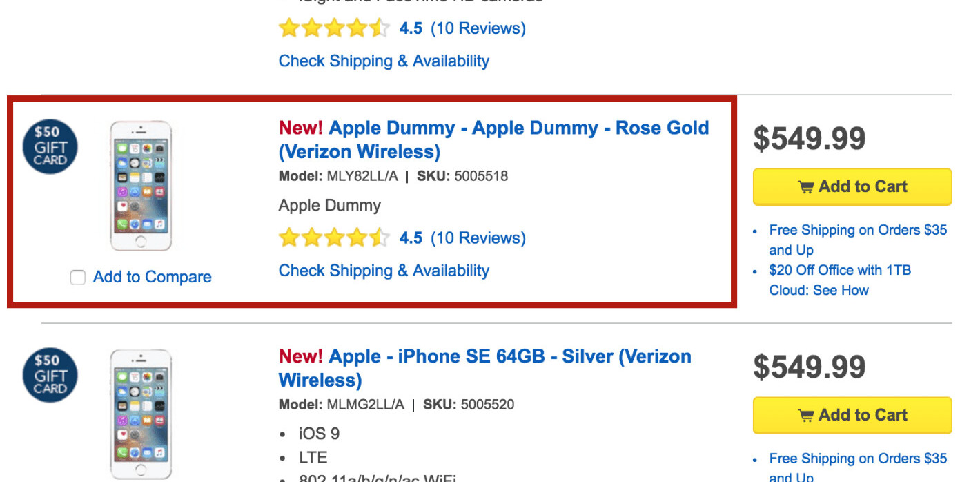Click the first star of the top product rating
980x482 pixels.
tap(288, 28)
